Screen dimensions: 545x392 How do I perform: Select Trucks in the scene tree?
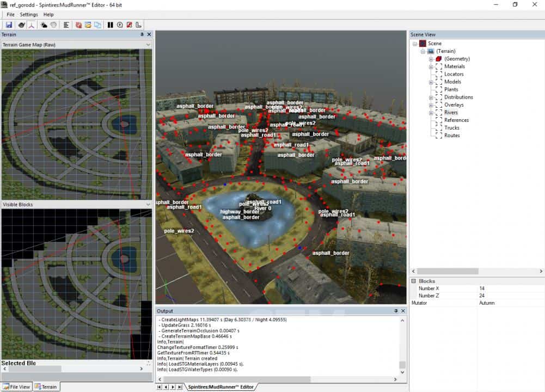[x=451, y=128]
